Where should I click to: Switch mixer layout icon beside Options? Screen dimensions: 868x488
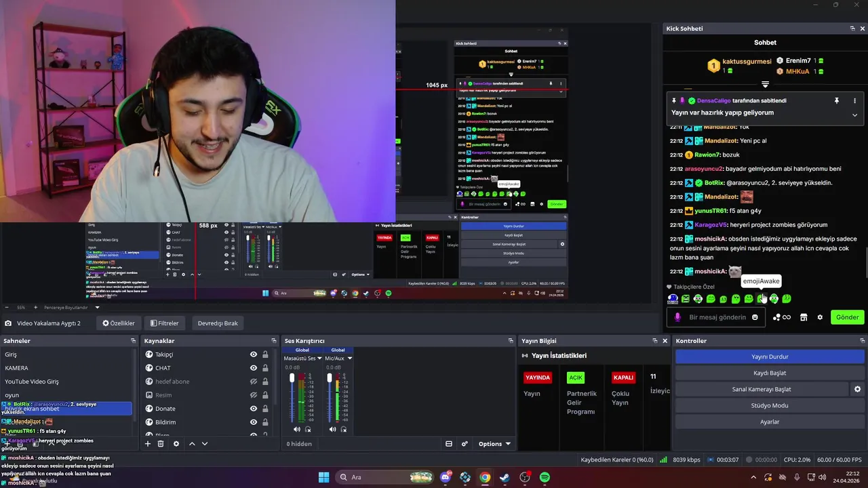pyautogui.click(x=448, y=444)
